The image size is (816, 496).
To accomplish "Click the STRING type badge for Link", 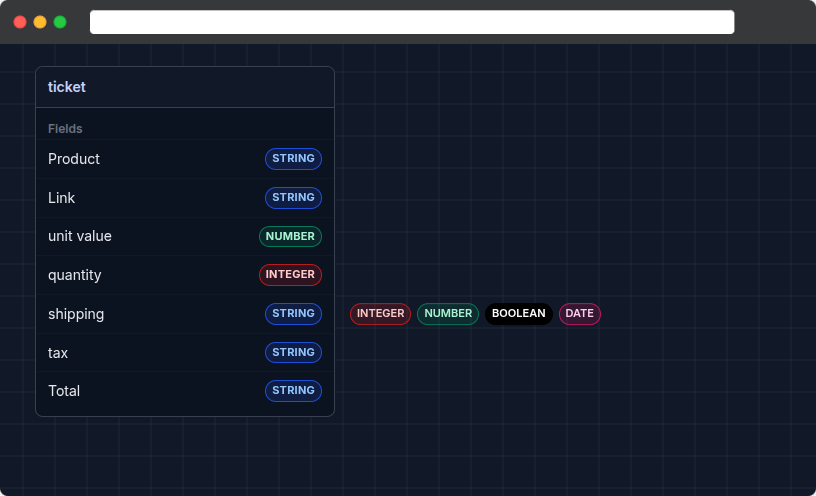I will point(293,198).
